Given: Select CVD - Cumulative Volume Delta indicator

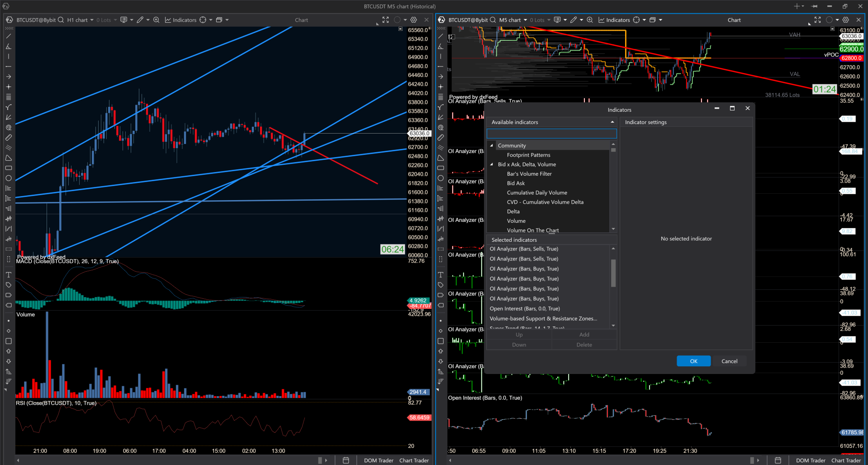Looking at the screenshot, I should coord(545,202).
